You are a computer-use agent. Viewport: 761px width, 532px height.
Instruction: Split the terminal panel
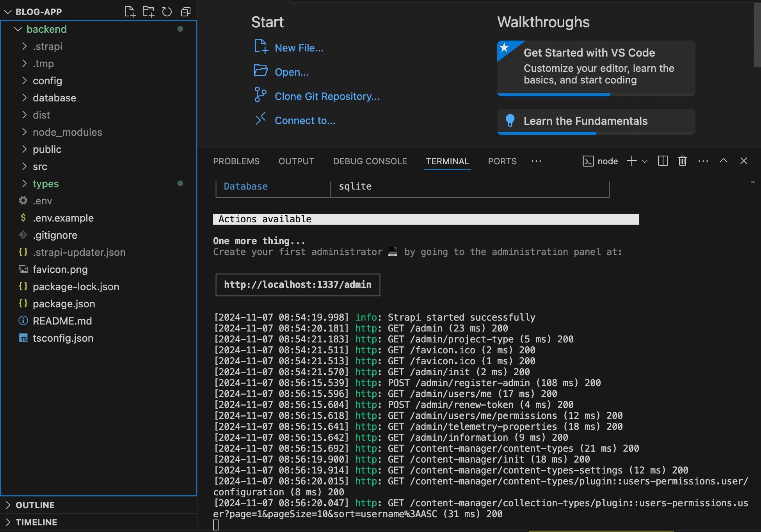pyautogui.click(x=663, y=161)
